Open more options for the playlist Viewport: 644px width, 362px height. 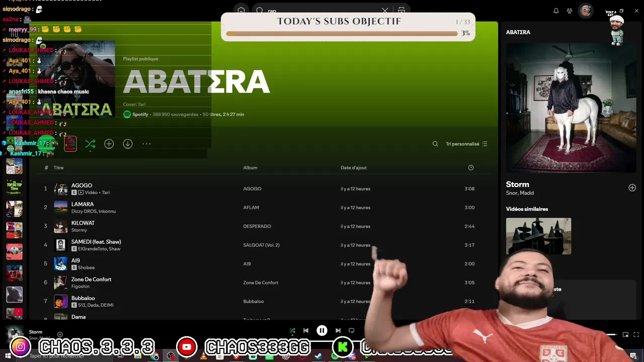pyautogui.click(x=146, y=144)
